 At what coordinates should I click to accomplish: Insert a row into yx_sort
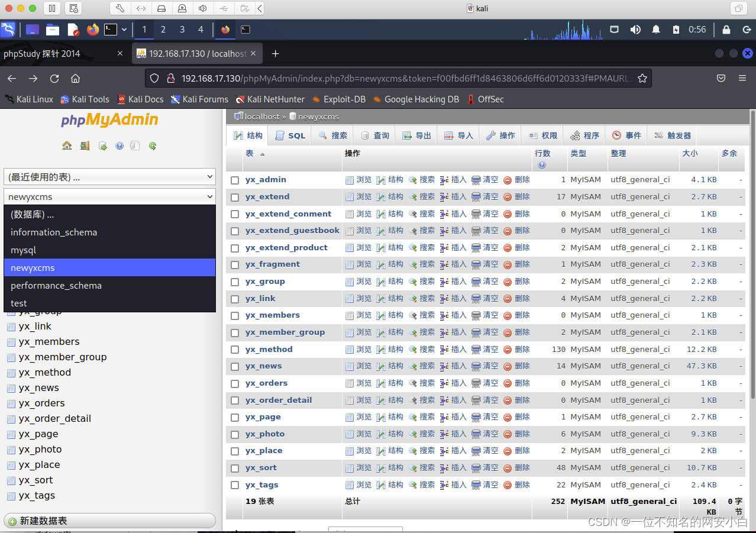pyautogui.click(x=453, y=468)
